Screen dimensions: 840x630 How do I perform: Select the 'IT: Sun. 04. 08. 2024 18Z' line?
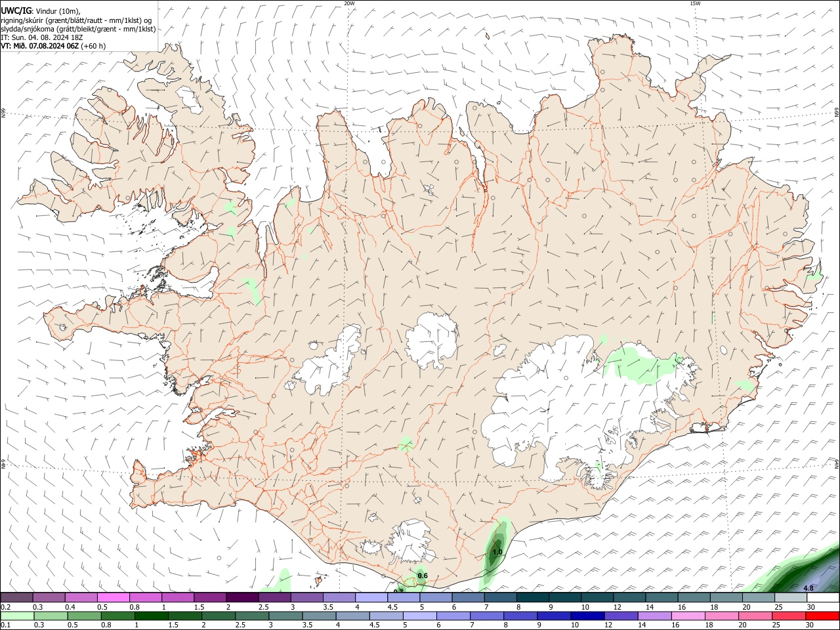point(42,37)
